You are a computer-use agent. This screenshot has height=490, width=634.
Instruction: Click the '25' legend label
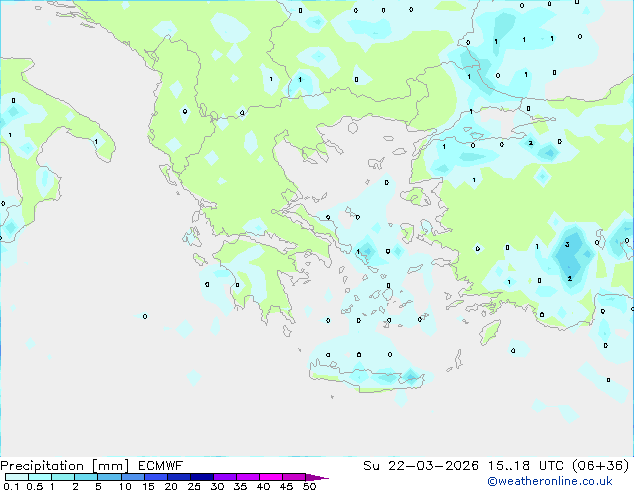pos(194,486)
